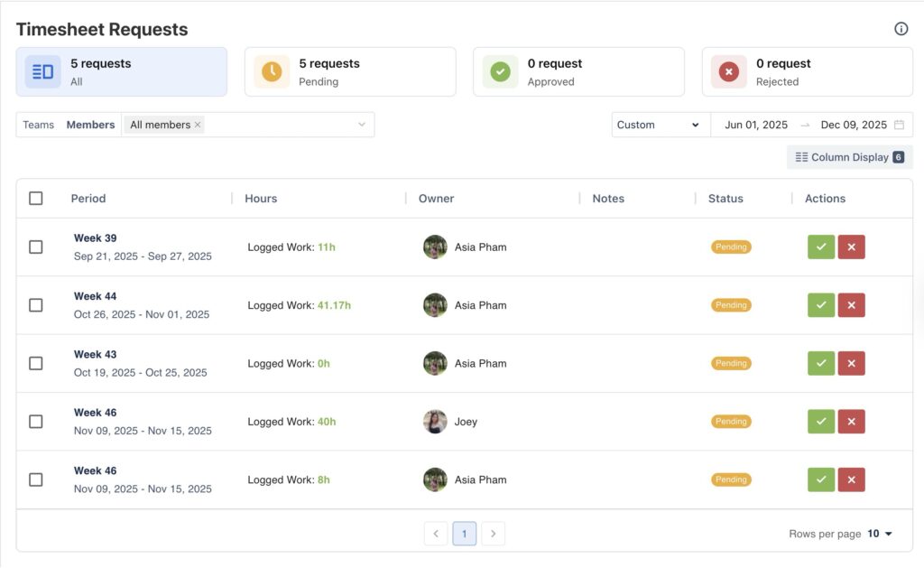The image size is (924, 568).
Task: Reject Joey's Week 46 timesheet
Action: pyautogui.click(x=851, y=421)
